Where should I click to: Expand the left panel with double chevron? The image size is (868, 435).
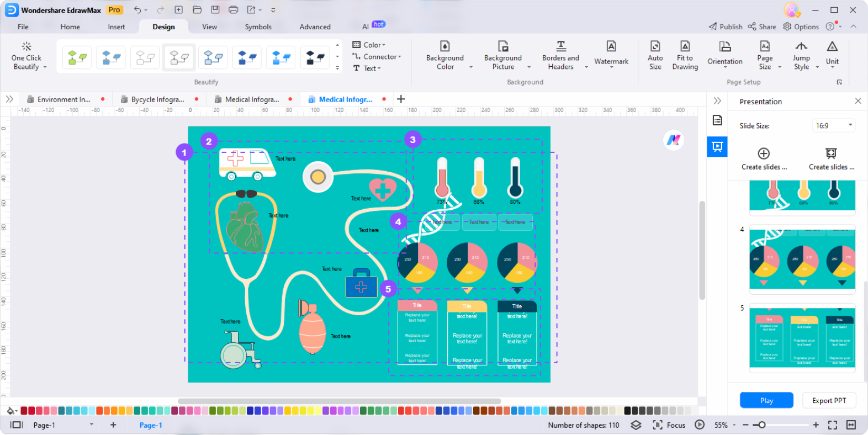[x=9, y=99]
